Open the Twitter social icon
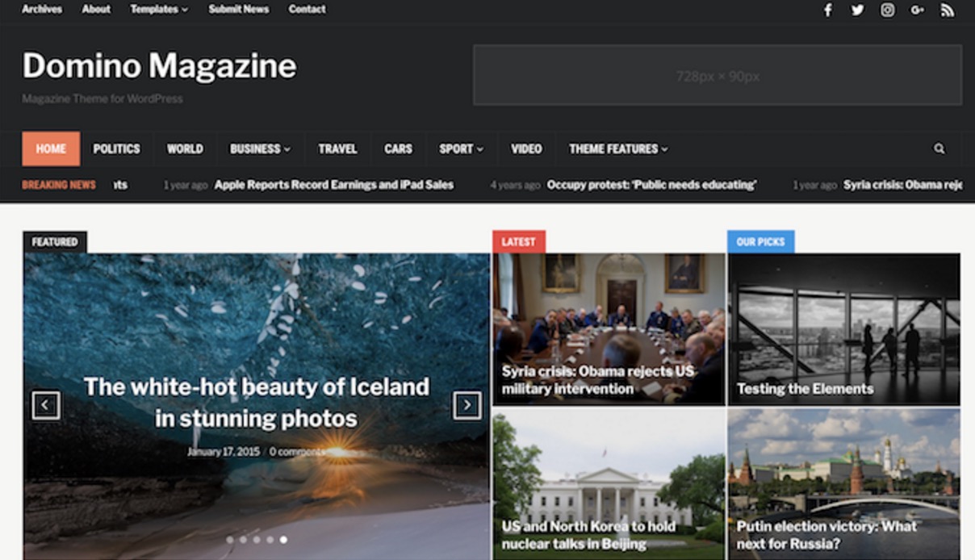Screen dimensions: 975x560 pos(857,10)
